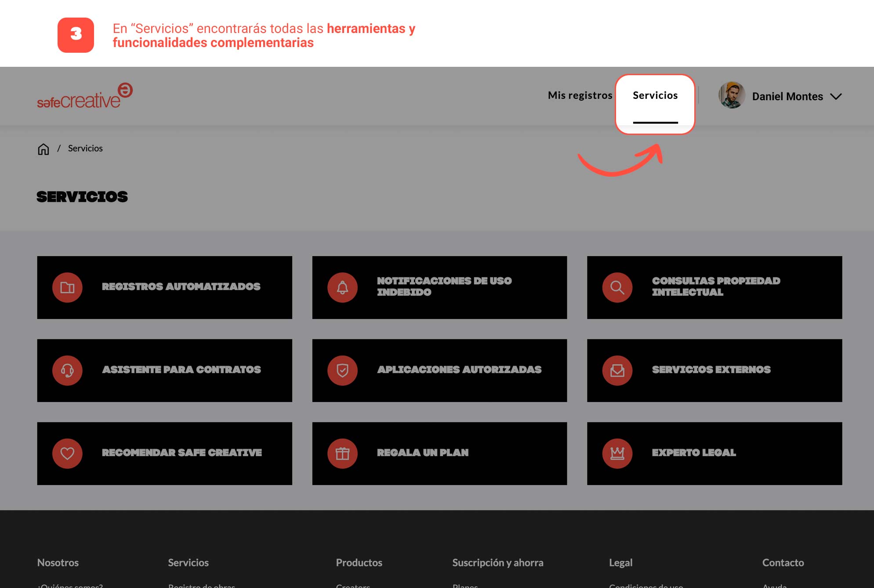Select the Servicios tab in the header

tap(655, 95)
